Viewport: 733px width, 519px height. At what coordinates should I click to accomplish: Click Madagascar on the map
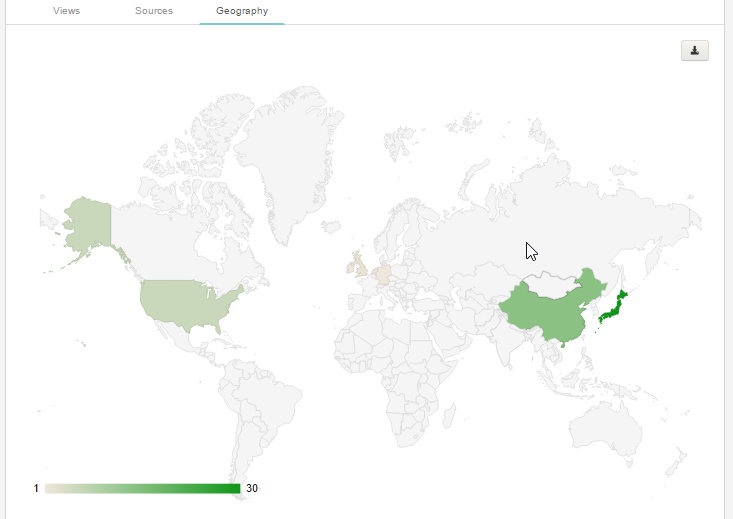[x=449, y=416]
